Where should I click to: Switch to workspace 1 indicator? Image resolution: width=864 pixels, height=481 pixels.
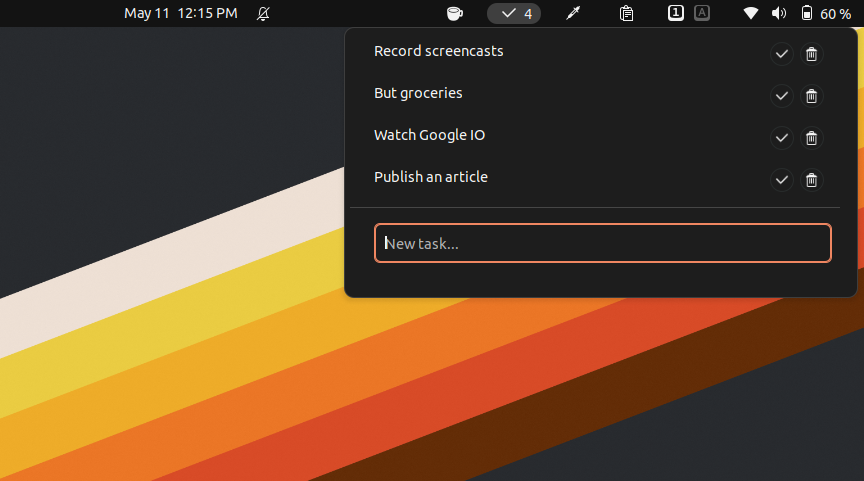676,13
